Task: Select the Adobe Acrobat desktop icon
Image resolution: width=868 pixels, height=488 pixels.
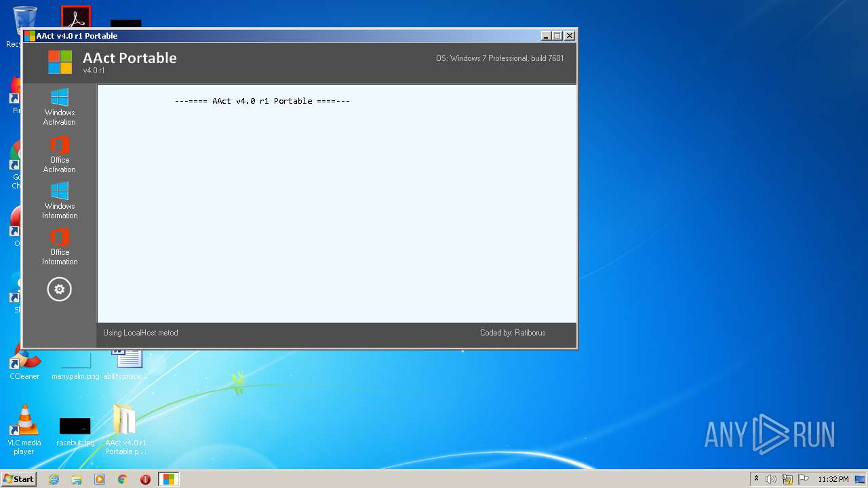Action: click(75, 17)
